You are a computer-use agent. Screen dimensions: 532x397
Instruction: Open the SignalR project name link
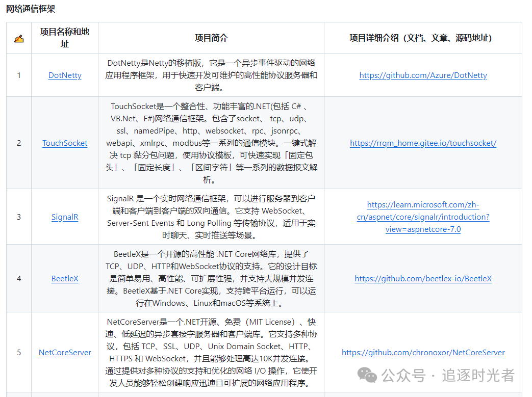coord(65,217)
